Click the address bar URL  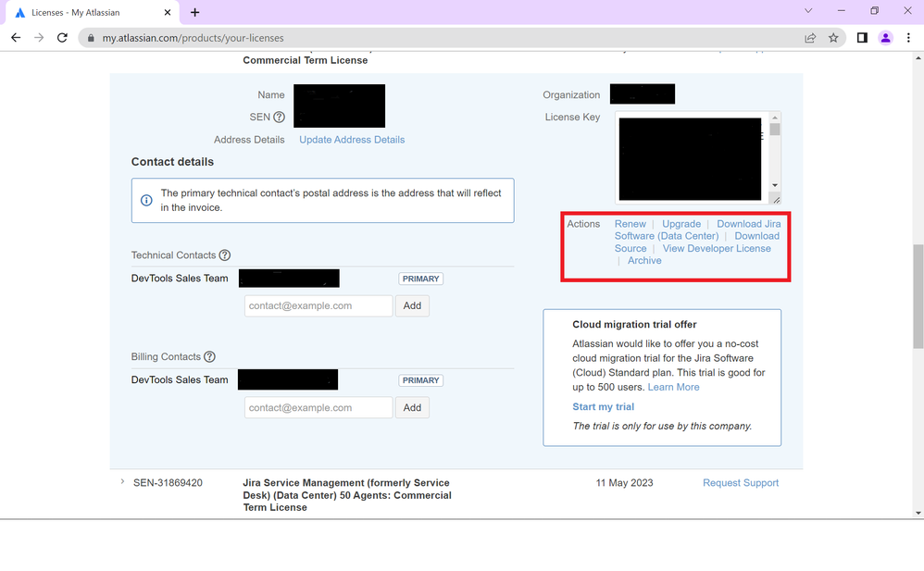click(x=194, y=38)
